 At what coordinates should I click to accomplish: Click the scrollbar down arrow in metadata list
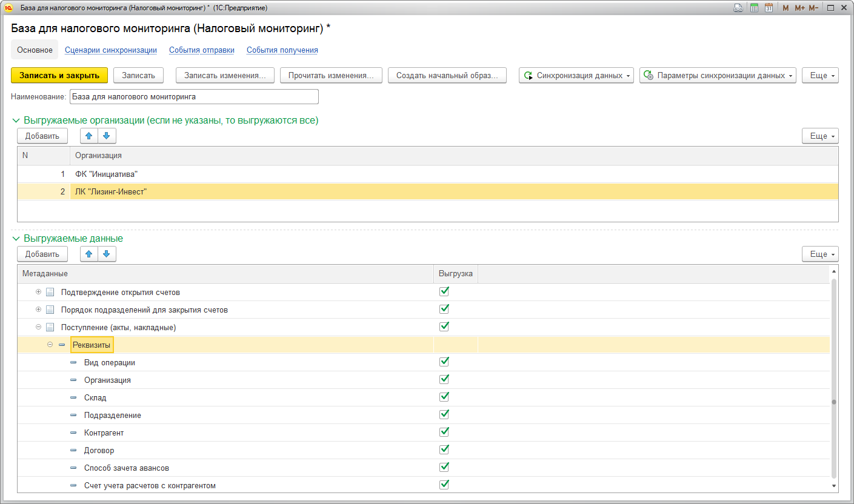[x=834, y=486]
